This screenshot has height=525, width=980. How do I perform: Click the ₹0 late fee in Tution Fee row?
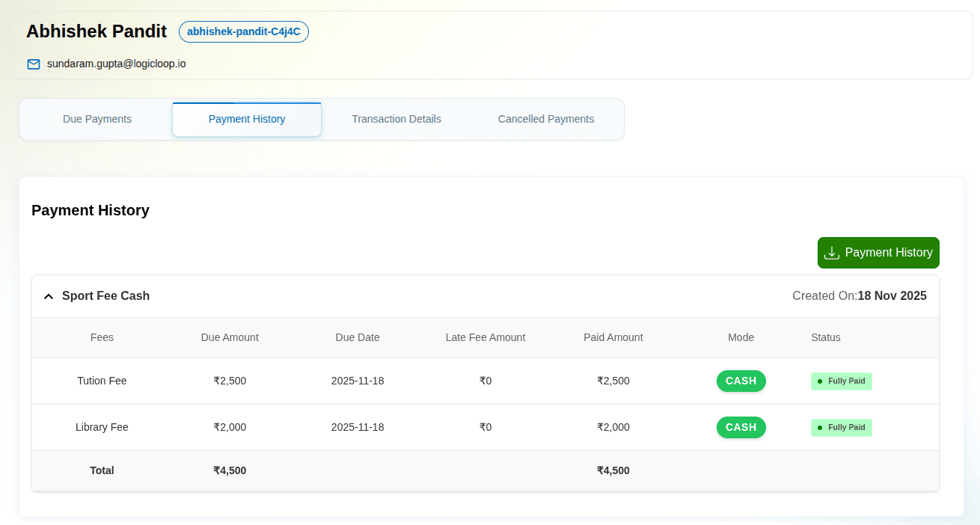[x=486, y=381]
